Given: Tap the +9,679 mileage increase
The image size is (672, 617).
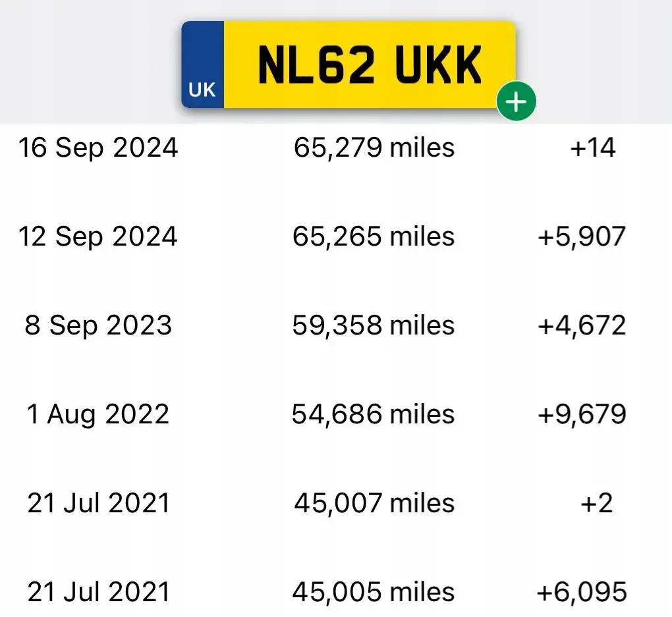Looking at the screenshot, I should [582, 414].
